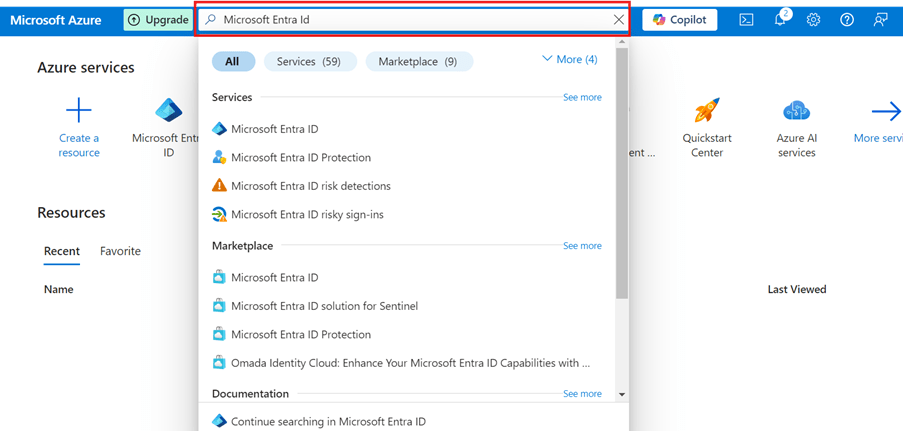Open the Settings gear icon
Screen dimensions: 903x431
pyautogui.click(x=814, y=20)
